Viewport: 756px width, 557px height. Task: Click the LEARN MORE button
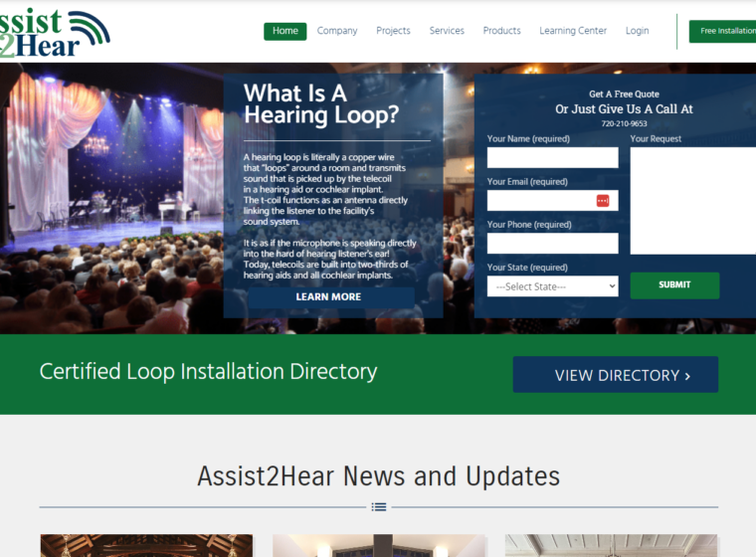pos(331,297)
